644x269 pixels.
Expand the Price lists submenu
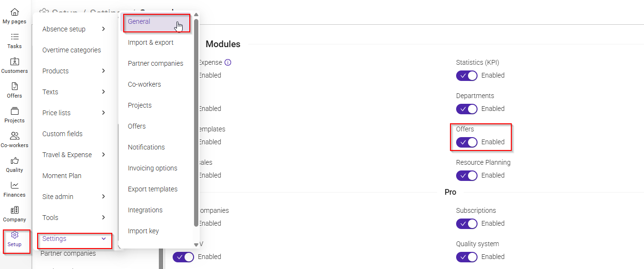coord(103,113)
